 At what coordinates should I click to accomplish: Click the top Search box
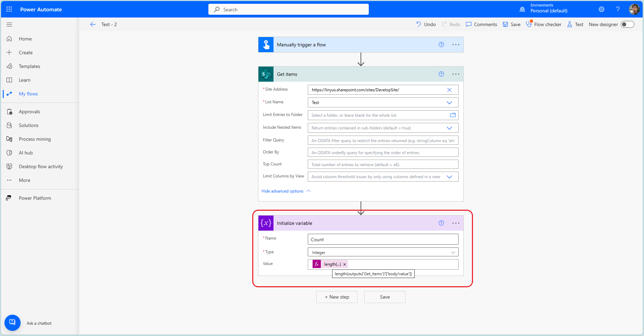(289, 9)
